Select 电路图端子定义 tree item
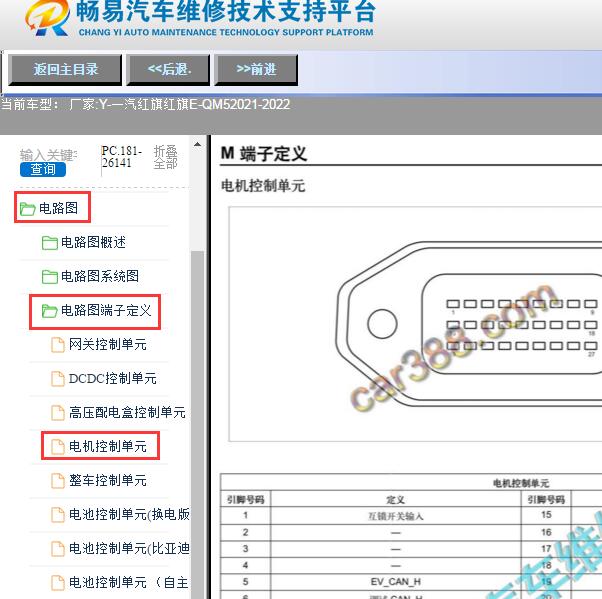The height and width of the screenshot is (599, 602). 106,310
